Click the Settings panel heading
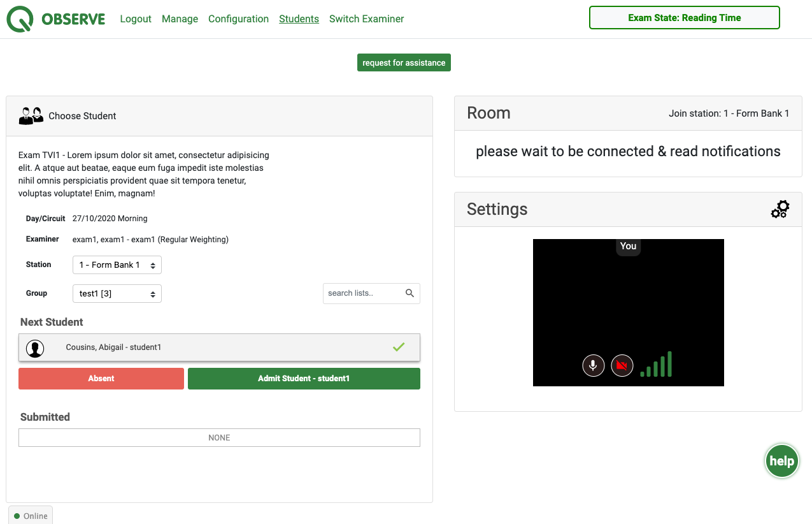 pos(497,209)
